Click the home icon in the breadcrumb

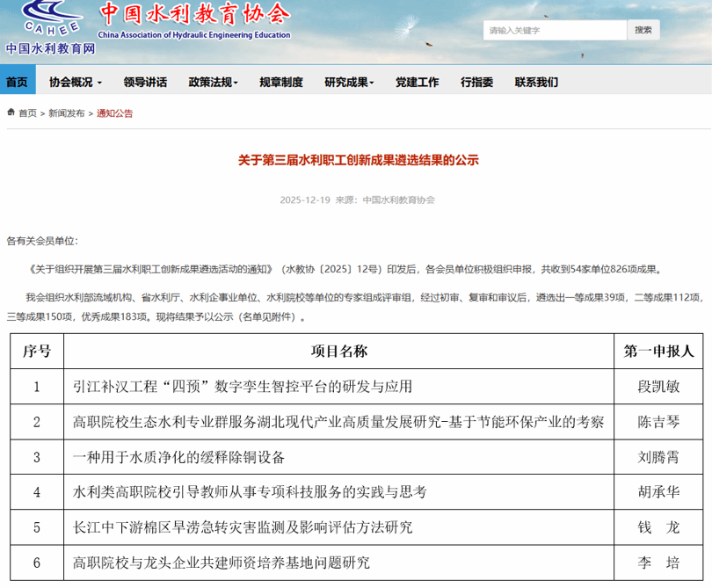tap(11, 113)
